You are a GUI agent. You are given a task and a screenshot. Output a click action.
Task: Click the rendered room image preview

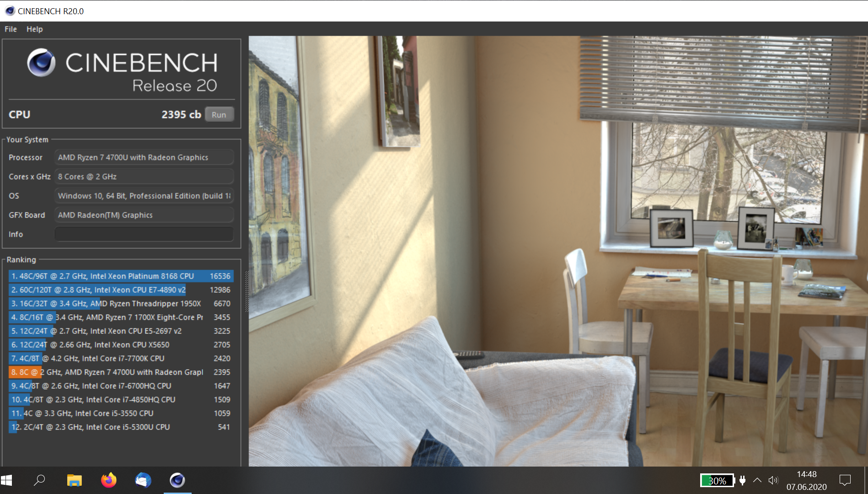pyautogui.click(x=558, y=251)
